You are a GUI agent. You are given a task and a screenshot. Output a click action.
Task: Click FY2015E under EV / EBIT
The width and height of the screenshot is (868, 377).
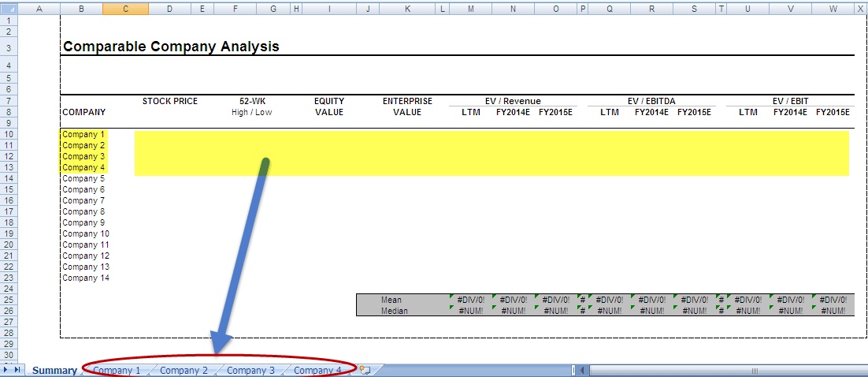833,112
